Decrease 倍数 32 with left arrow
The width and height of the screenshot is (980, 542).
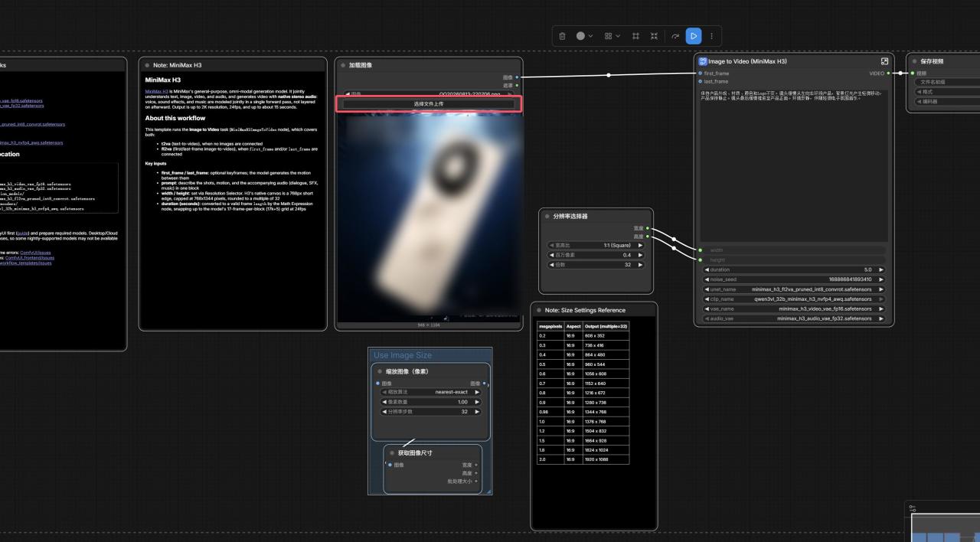click(x=552, y=264)
